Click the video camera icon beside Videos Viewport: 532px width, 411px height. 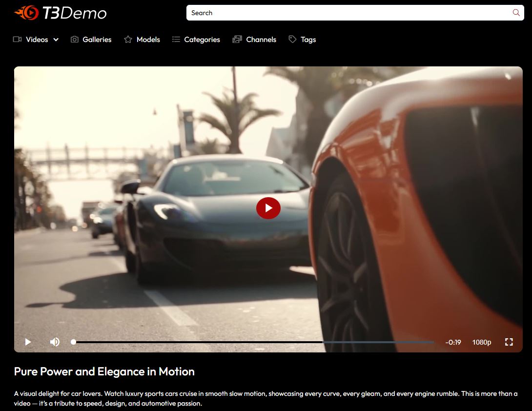tap(18, 40)
